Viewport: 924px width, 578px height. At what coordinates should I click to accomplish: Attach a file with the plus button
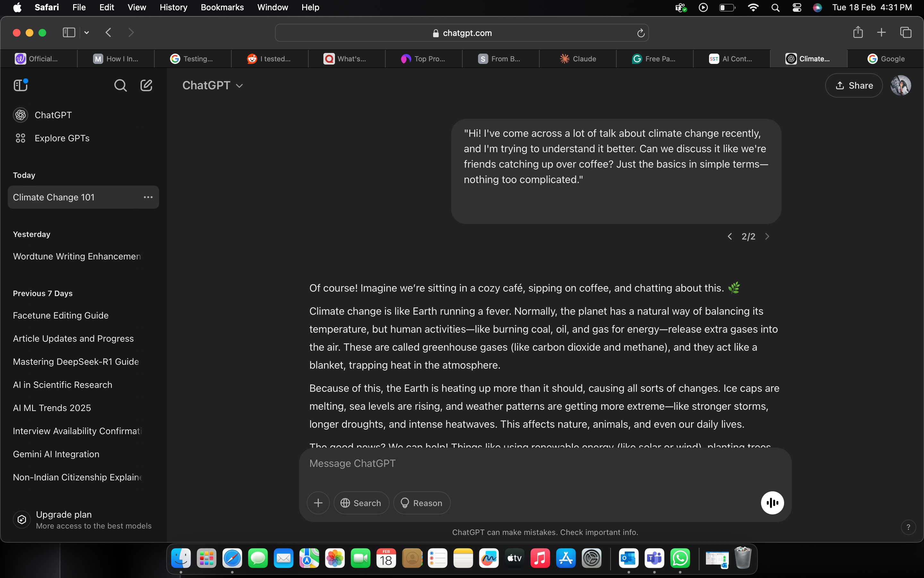click(318, 503)
